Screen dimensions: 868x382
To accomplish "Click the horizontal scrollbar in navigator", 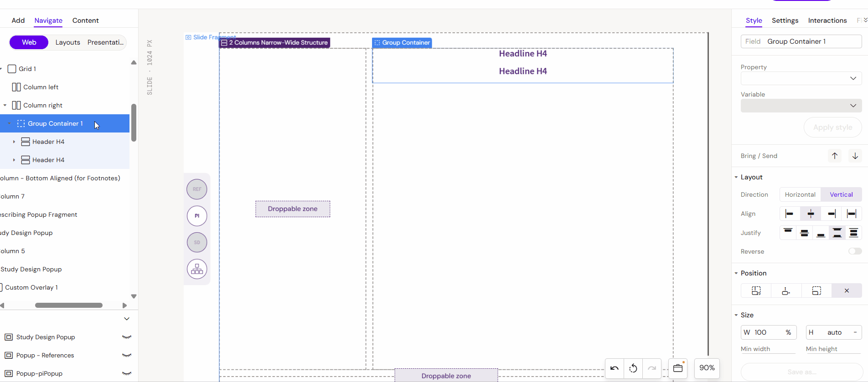I will [69, 306].
